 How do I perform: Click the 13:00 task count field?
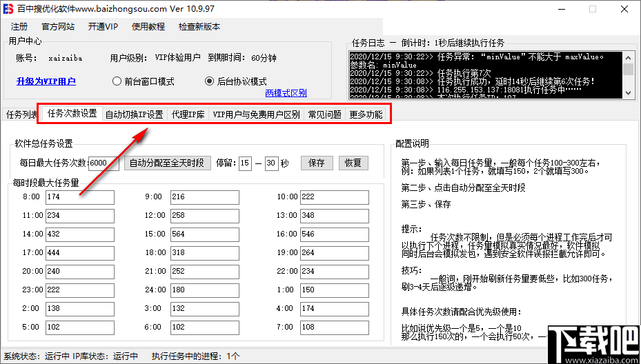tap(335, 216)
